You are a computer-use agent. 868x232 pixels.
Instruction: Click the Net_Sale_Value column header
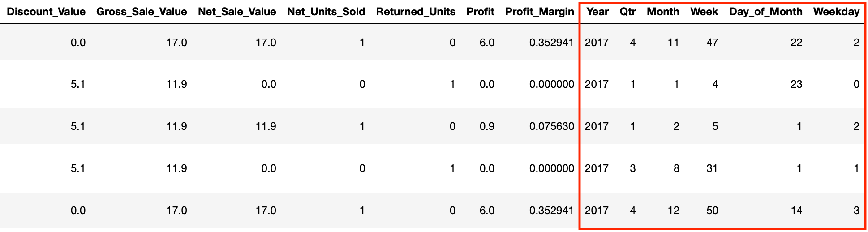(x=237, y=12)
